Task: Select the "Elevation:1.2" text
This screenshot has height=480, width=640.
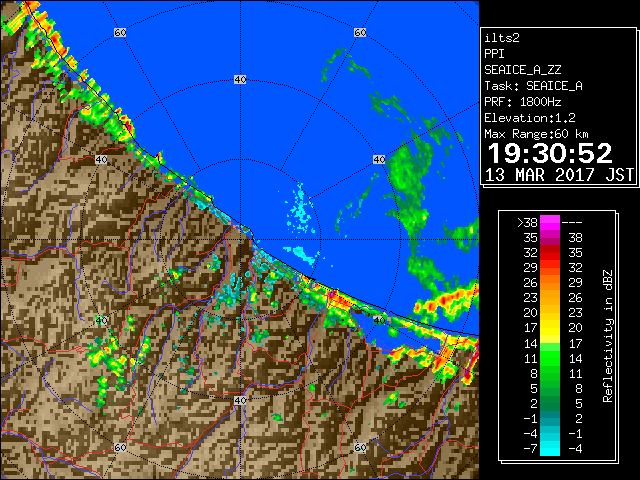Action: [530, 118]
